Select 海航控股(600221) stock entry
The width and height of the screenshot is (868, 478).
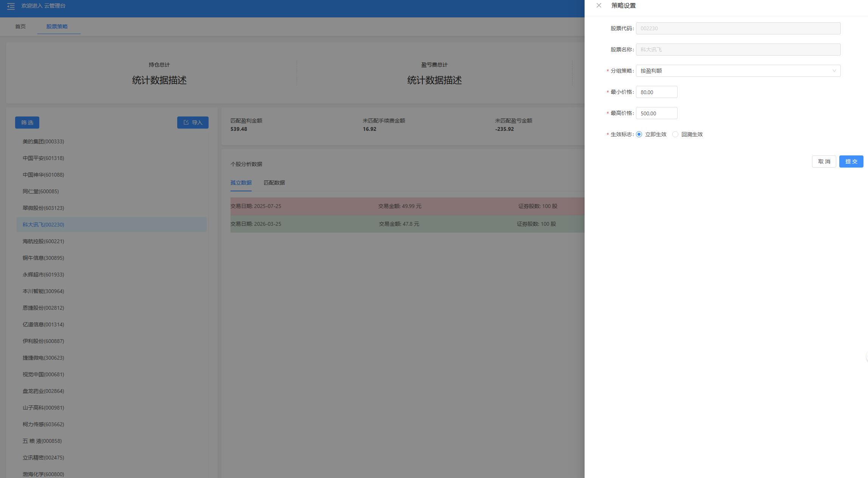click(43, 241)
